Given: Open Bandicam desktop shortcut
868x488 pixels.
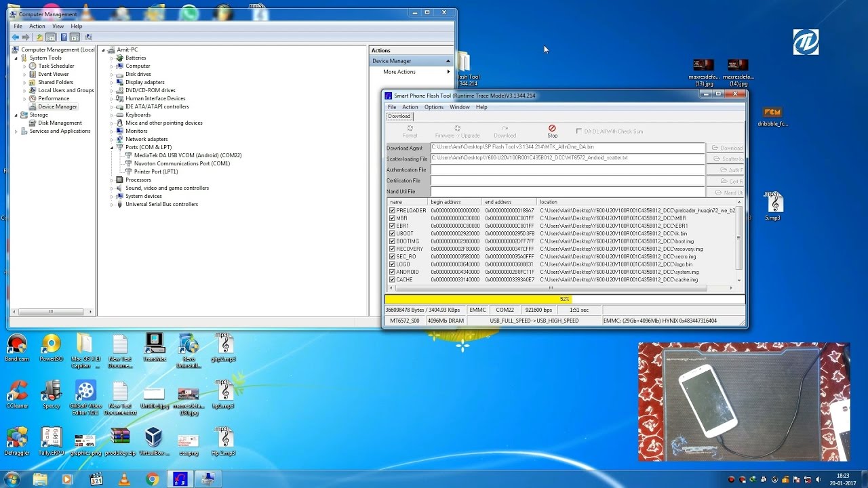Looking at the screenshot, I should 16,348.
